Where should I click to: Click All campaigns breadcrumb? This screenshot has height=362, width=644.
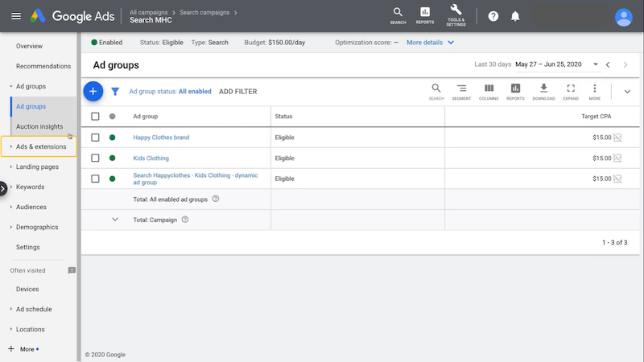click(149, 12)
